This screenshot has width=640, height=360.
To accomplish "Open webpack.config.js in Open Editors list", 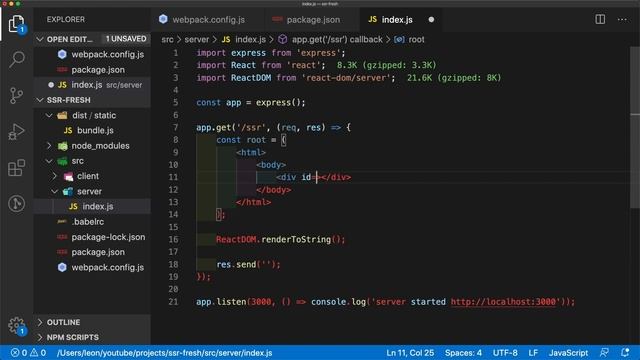I will (92, 54).
